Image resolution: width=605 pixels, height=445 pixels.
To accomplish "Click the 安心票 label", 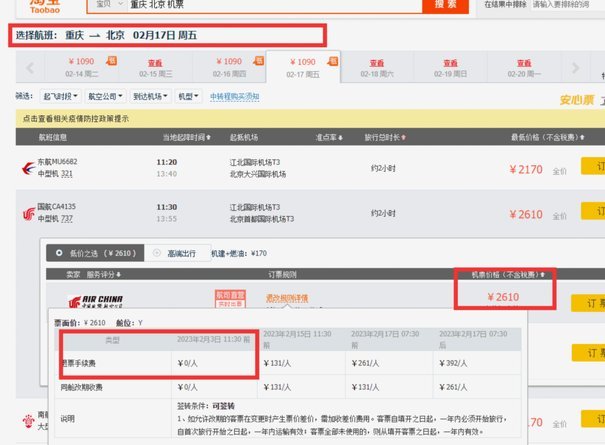I will (x=577, y=100).
